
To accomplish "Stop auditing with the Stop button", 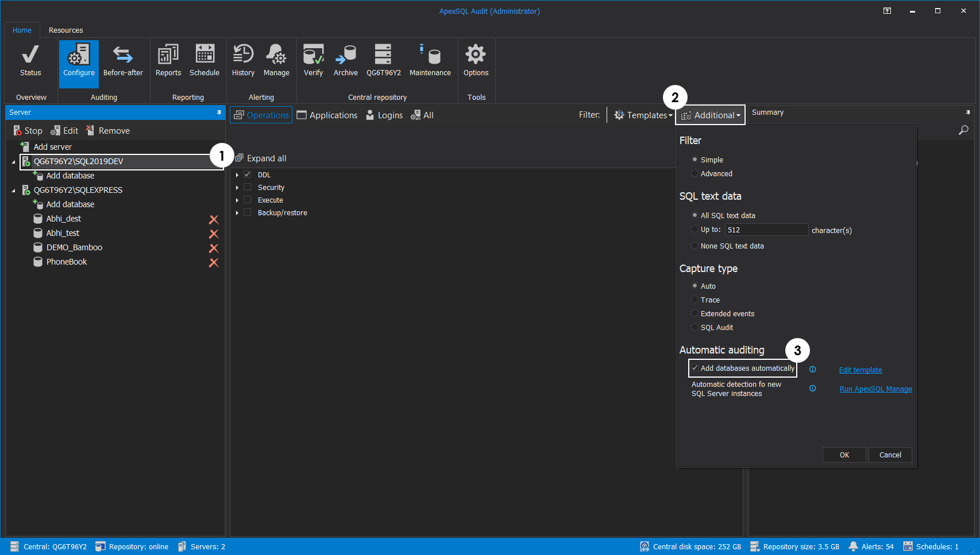I will (28, 131).
